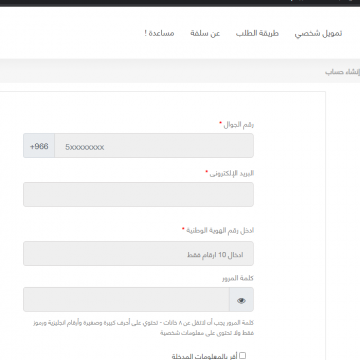The width and height of the screenshot is (360, 360).
Task: Toggle password visibility with the eye icon
Action: coord(241,301)
